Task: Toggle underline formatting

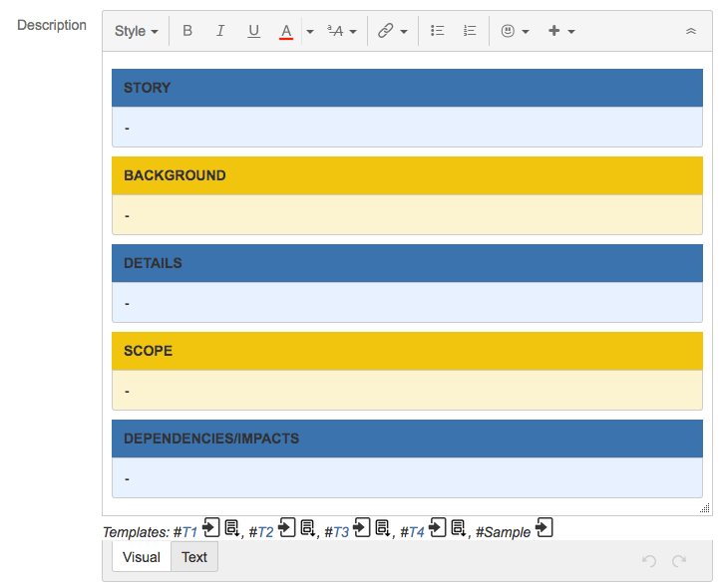Action: click(x=253, y=31)
